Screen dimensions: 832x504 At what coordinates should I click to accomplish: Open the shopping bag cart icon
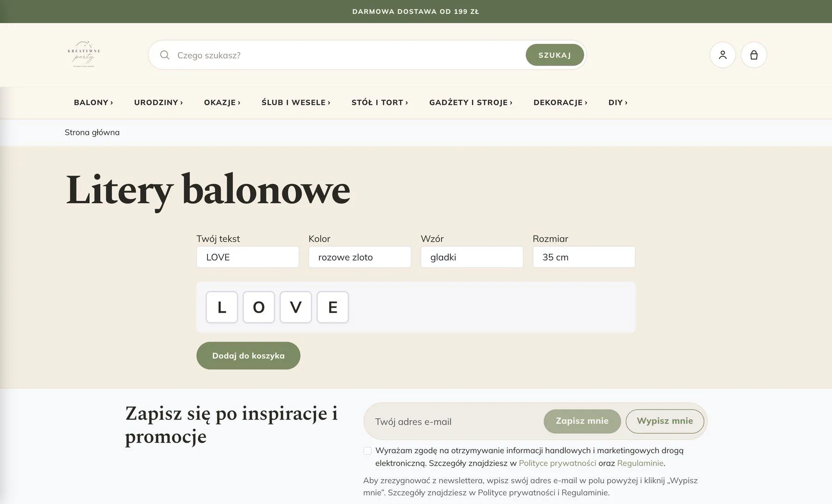(x=754, y=55)
